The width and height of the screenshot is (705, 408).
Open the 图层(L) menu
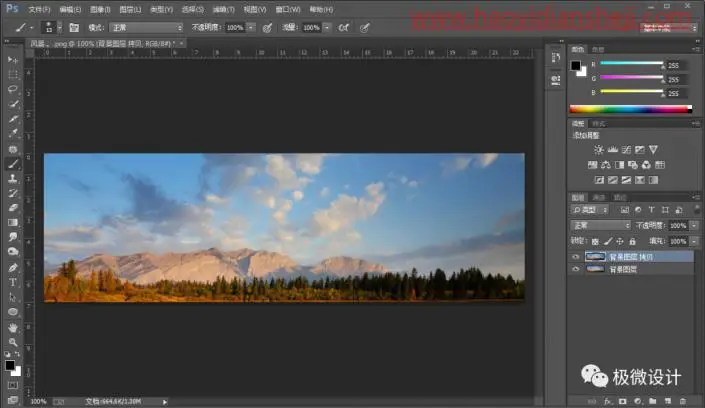[130, 9]
